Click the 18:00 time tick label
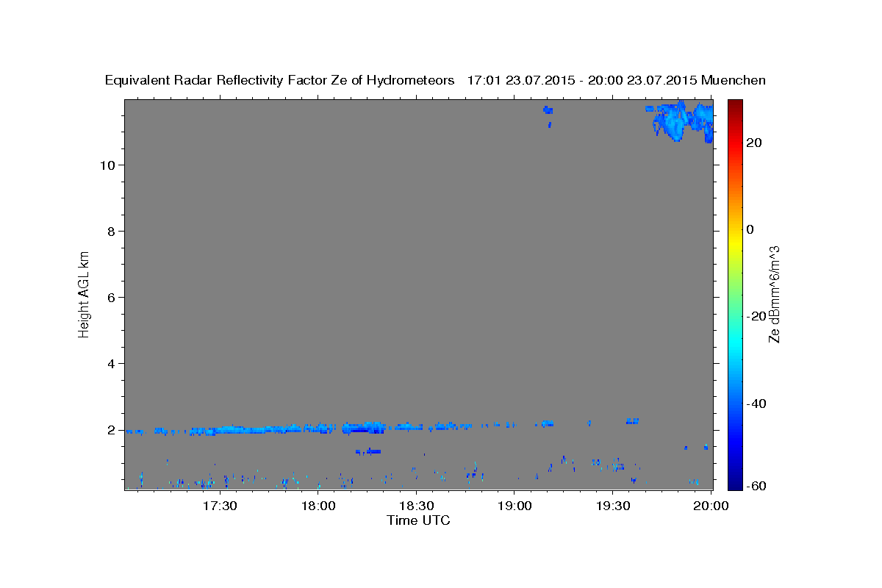The image size is (882, 588). pyautogui.click(x=318, y=506)
